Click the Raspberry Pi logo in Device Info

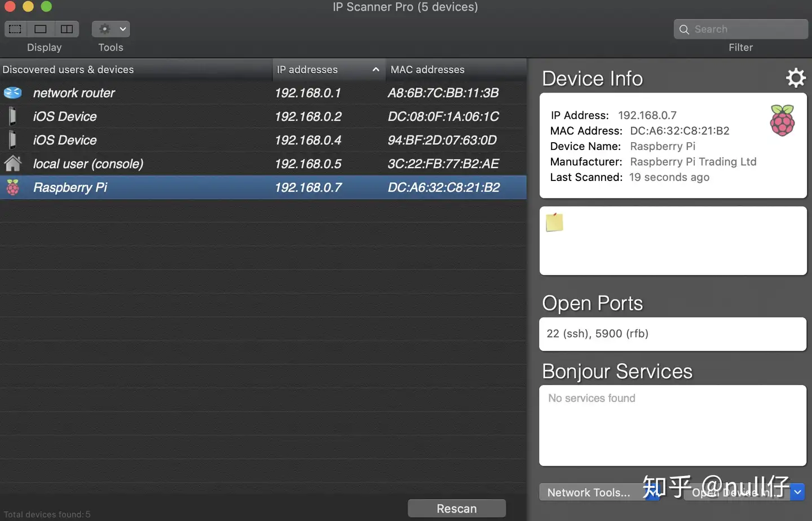point(782,120)
